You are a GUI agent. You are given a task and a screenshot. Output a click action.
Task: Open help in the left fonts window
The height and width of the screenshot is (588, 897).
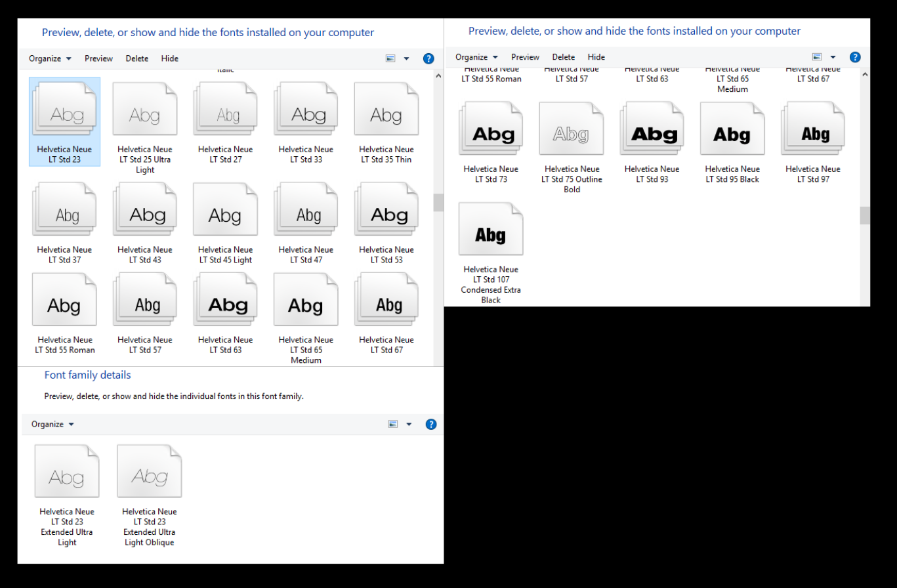(428, 58)
